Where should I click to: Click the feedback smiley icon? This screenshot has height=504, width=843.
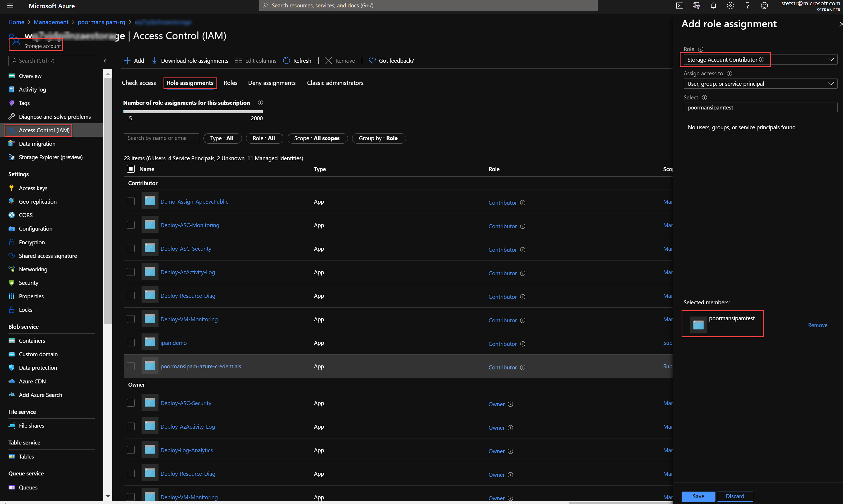click(x=764, y=6)
